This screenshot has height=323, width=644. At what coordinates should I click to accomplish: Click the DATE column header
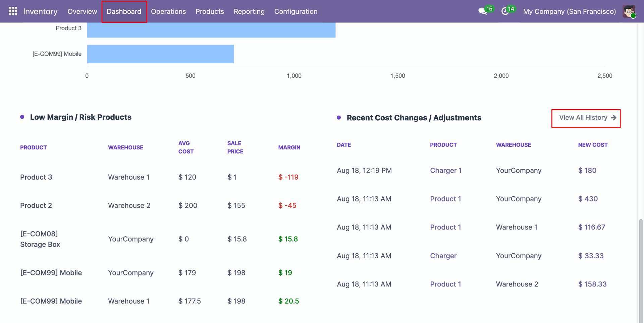(x=344, y=145)
